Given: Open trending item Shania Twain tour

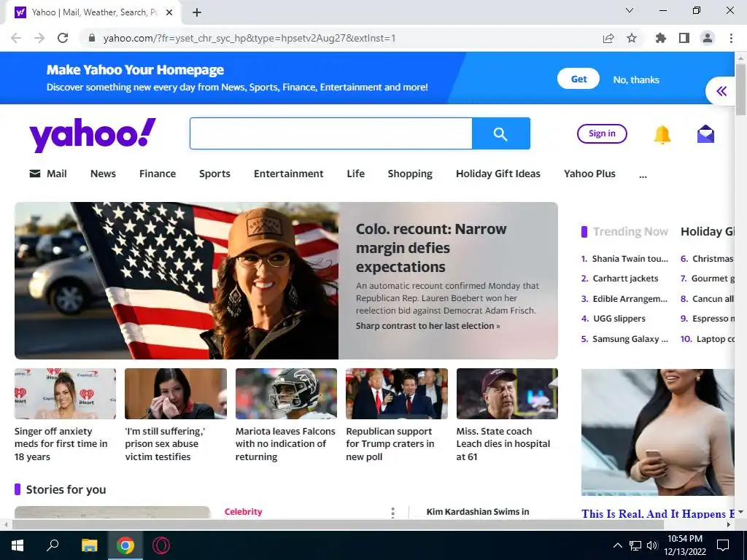Looking at the screenshot, I should click(x=630, y=259).
